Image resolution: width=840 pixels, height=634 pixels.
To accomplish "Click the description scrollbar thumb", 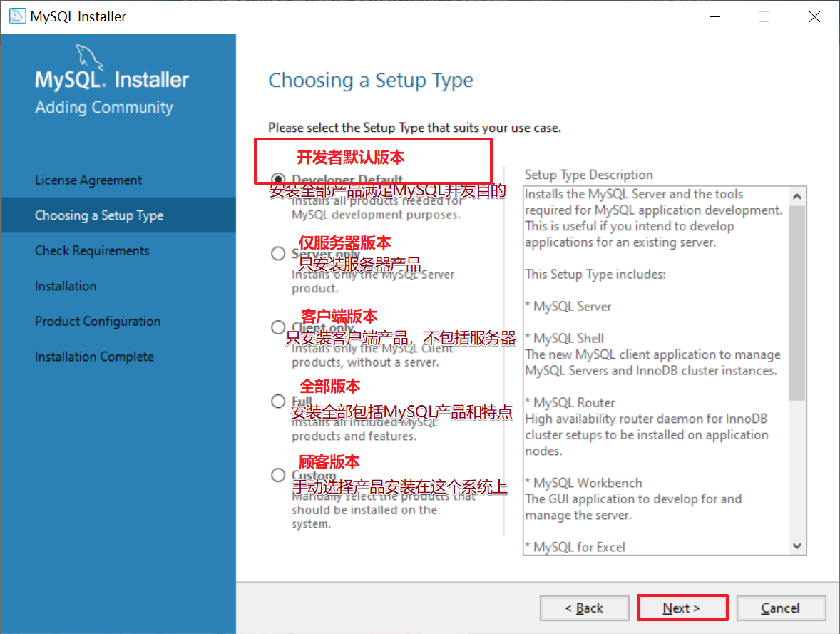I will click(x=797, y=303).
